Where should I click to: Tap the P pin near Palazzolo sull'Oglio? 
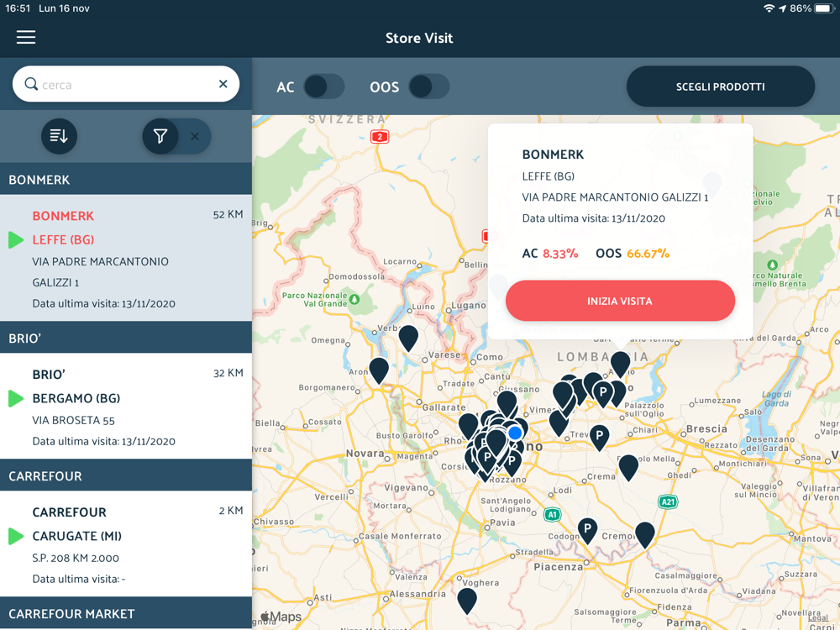(x=603, y=393)
